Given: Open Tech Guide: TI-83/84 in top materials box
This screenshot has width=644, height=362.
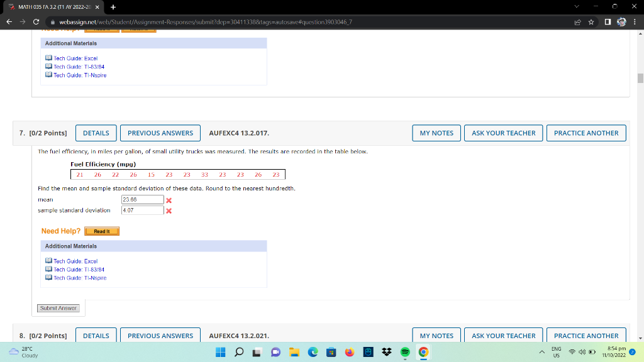Looking at the screenshot, I should point(79,67).
